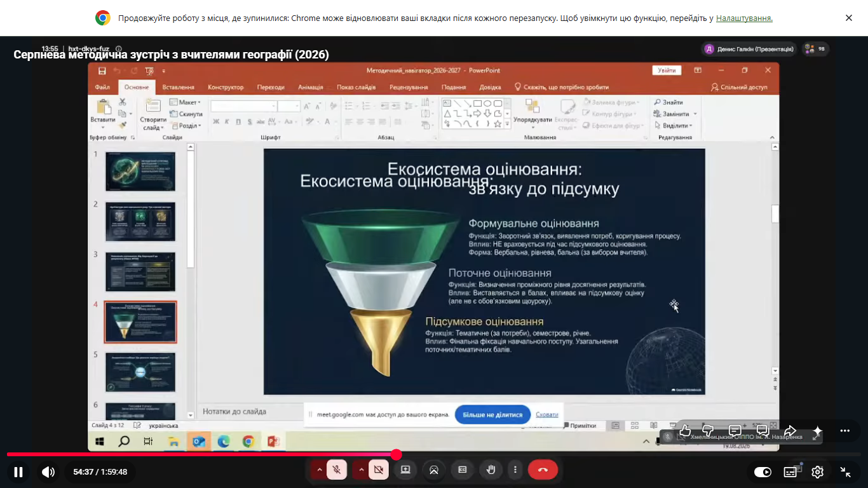Select slide 5 thumbnail in the slide panel
868x488 pixels.
(x=140, y=372)
